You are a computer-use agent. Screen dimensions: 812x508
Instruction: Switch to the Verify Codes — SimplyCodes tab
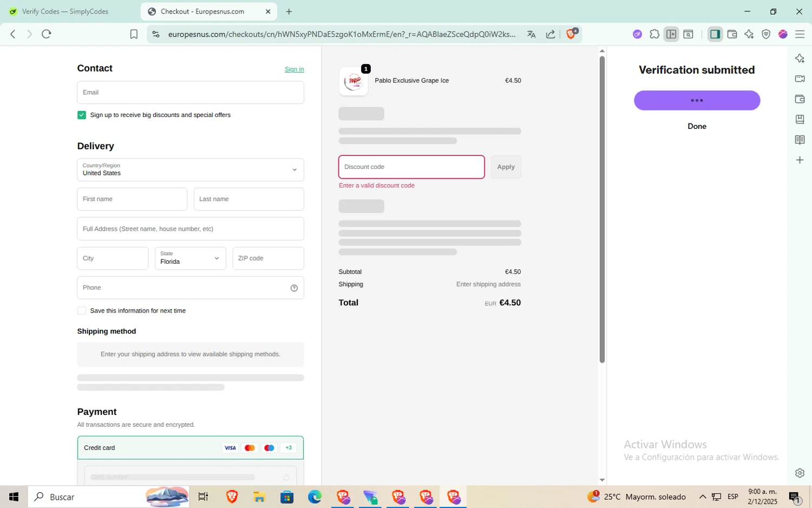[65, 11]
